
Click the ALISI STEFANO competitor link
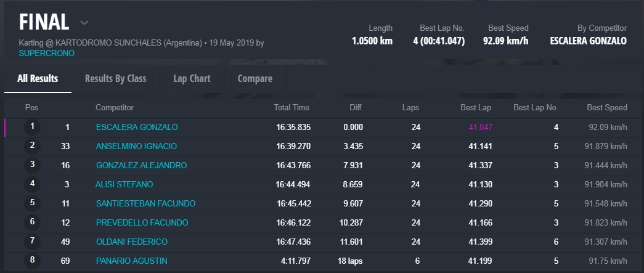point(124,184)
